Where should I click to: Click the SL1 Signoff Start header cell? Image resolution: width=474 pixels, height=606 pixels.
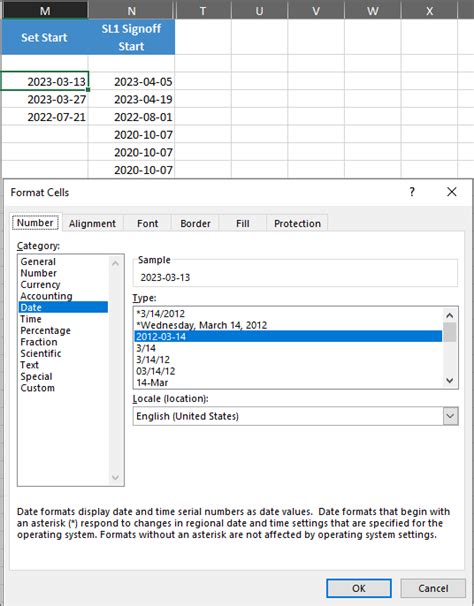[x=131, y=37]
